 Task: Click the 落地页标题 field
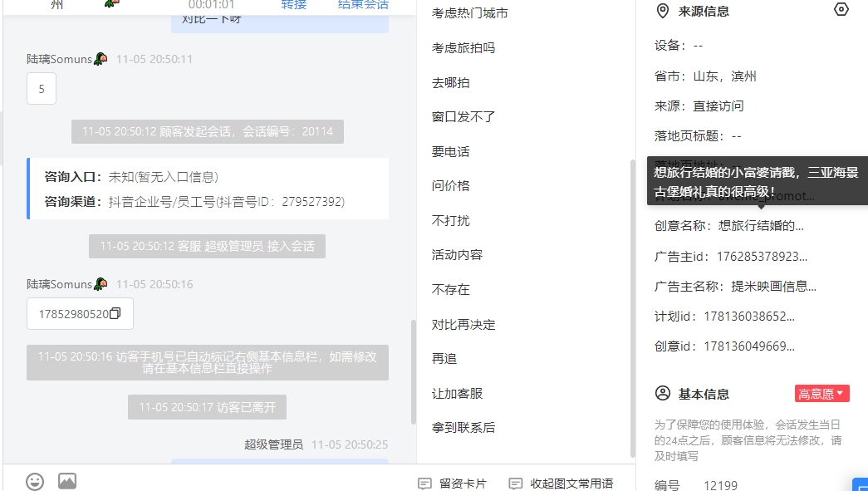click(x=698, y=135)
